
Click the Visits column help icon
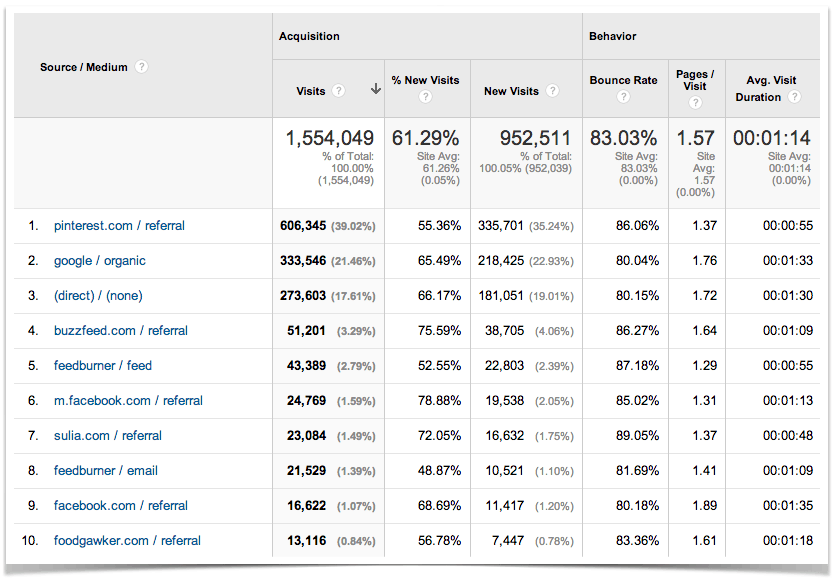(339, 90)
